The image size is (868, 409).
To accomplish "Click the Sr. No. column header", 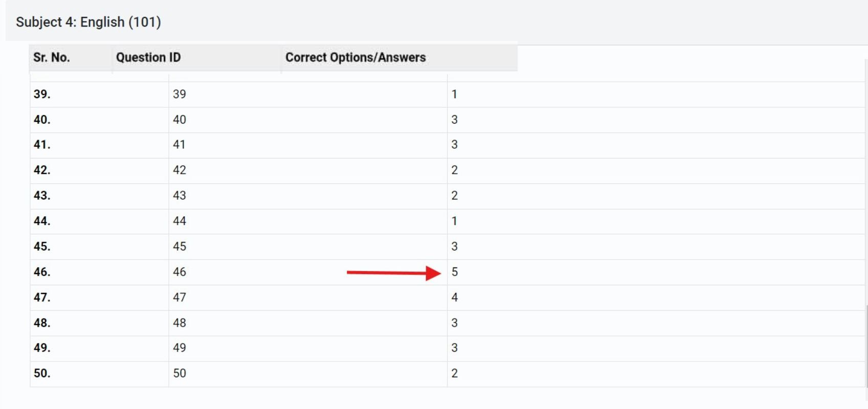I will [x=51, y=57].
